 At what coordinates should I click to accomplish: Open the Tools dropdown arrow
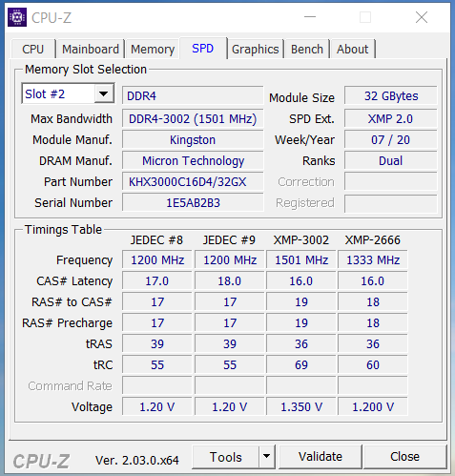(266, 456)
